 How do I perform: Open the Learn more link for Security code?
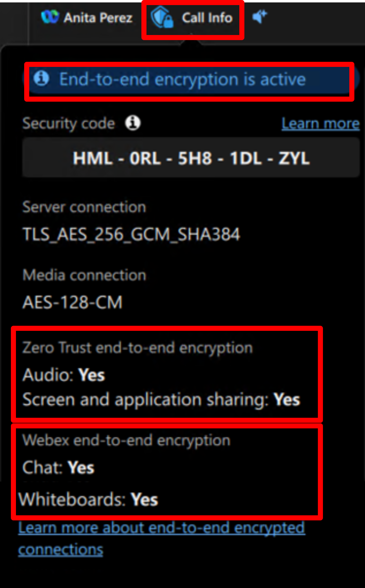pyautogui.click(x=321, y=124)
